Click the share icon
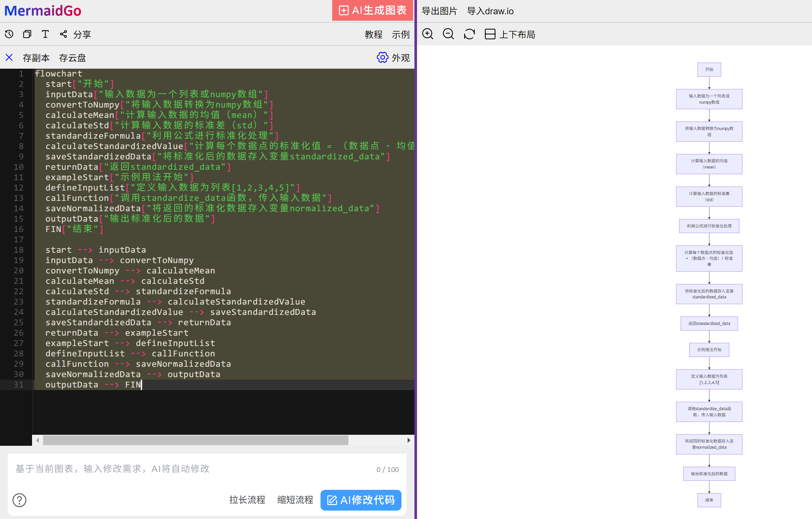Image resolution: width=812 pixels, height=519 pixels. pos(63,34)
